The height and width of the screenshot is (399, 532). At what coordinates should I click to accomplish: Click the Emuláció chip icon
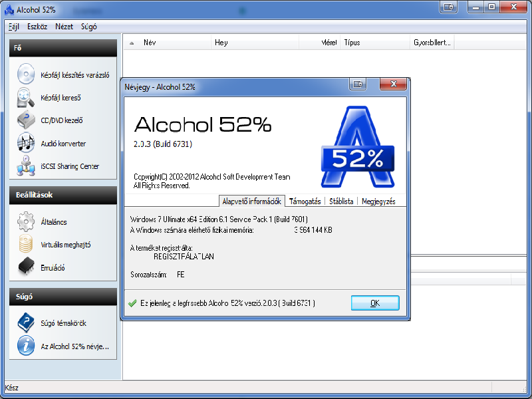26,267
